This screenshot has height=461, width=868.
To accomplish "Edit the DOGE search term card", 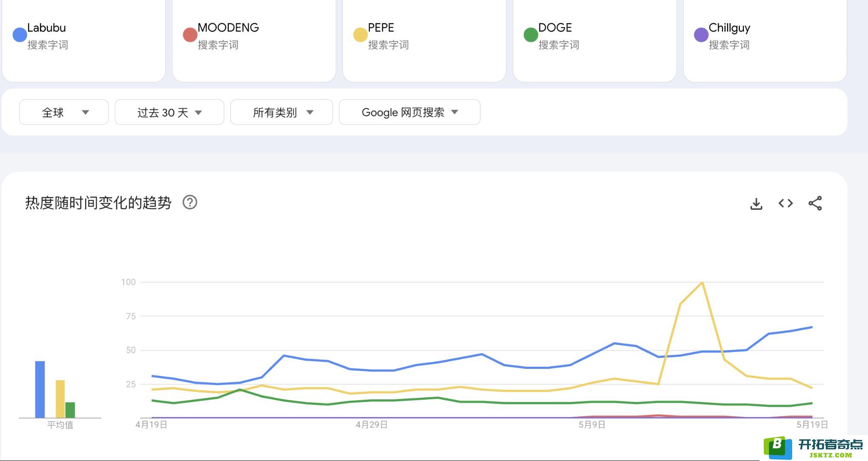I will point(594,41).
